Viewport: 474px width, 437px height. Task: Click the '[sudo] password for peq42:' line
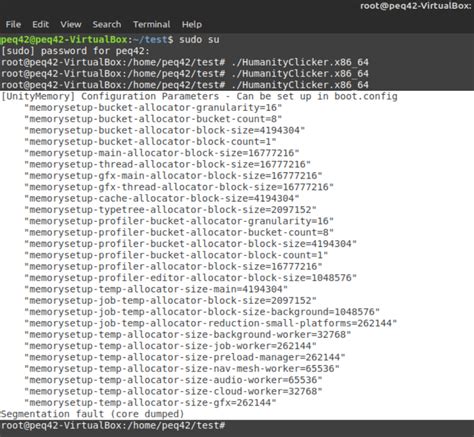pyautogui.click(x=75, y=51)
